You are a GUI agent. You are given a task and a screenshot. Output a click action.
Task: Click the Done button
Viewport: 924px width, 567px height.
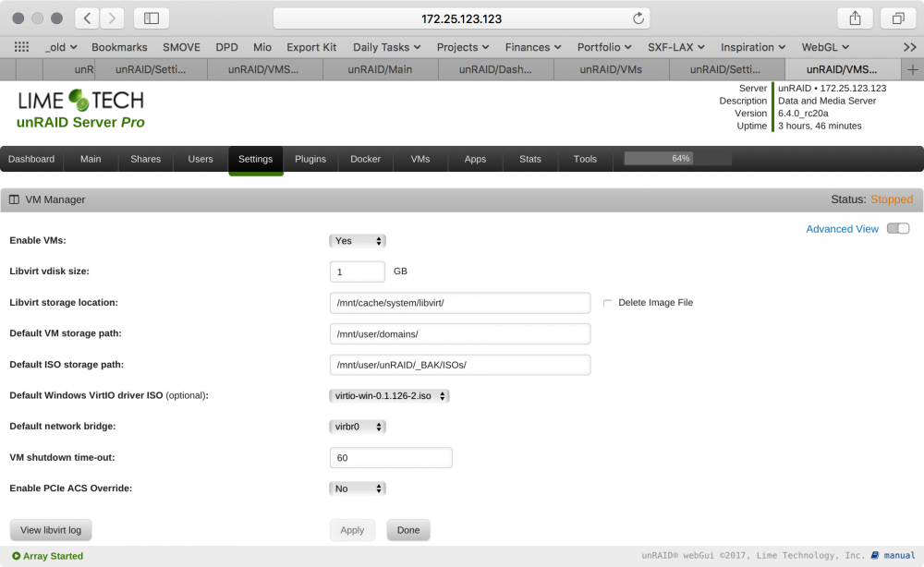(408, 530)
